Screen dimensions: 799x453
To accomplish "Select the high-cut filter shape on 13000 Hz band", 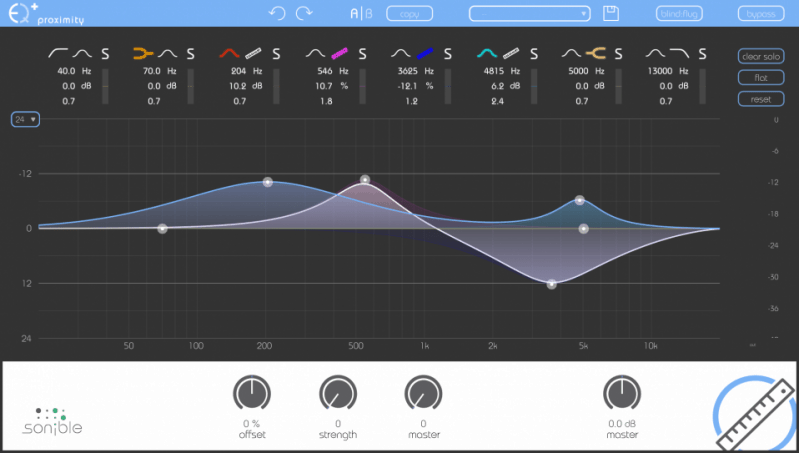I will tap(679, 53).
